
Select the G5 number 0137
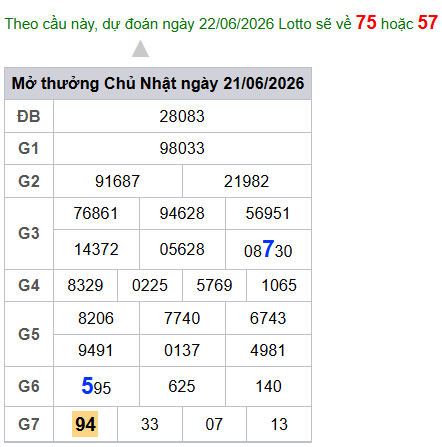coord(182,350)
